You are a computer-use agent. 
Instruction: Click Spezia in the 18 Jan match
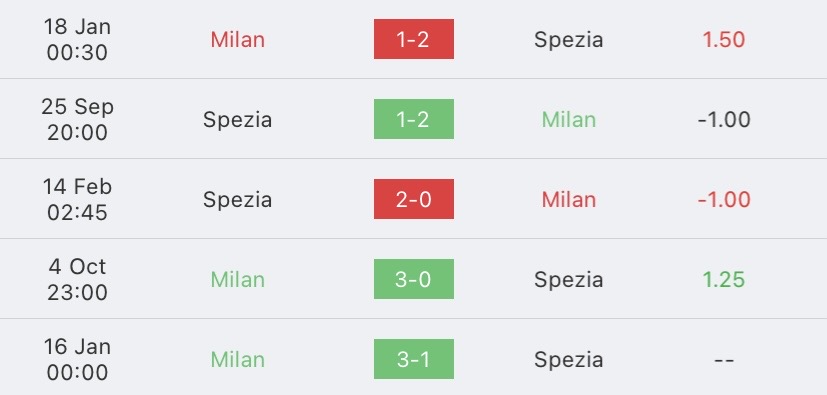(x=569, y=40)
